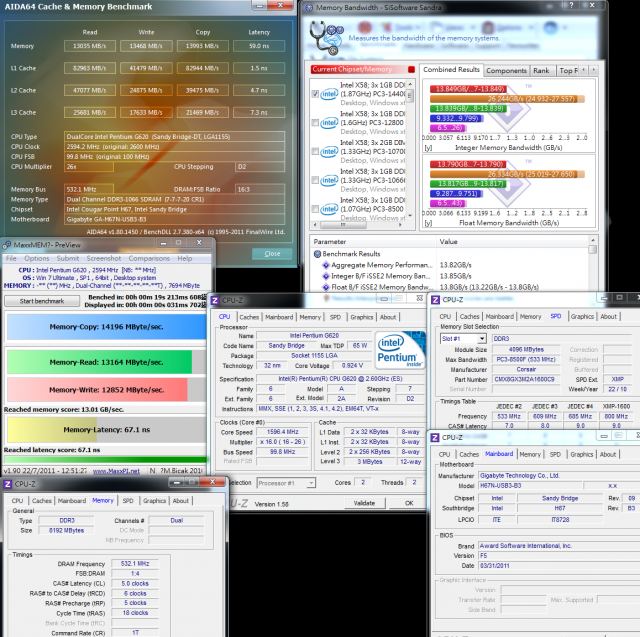Image resolution: width=640 pixels, height=637 pixels.
Task: Click Intel logo of the PC3-12800 entry
Action: [x=329, y=123]
